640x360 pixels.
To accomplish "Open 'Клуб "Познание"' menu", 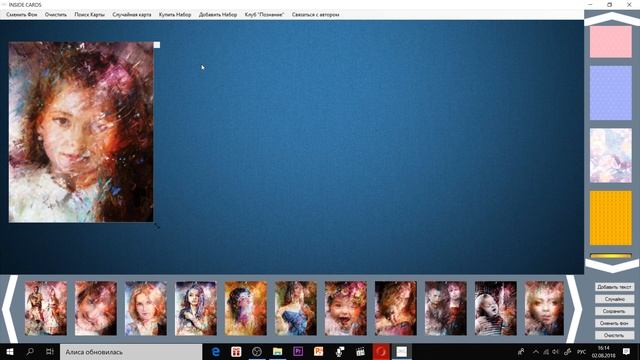I will (264, 14).
